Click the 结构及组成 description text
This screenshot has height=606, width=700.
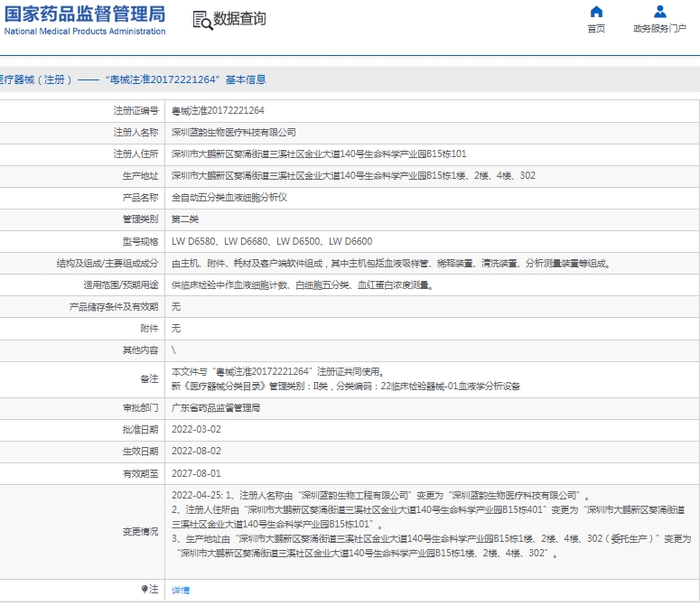pos(391,264)
